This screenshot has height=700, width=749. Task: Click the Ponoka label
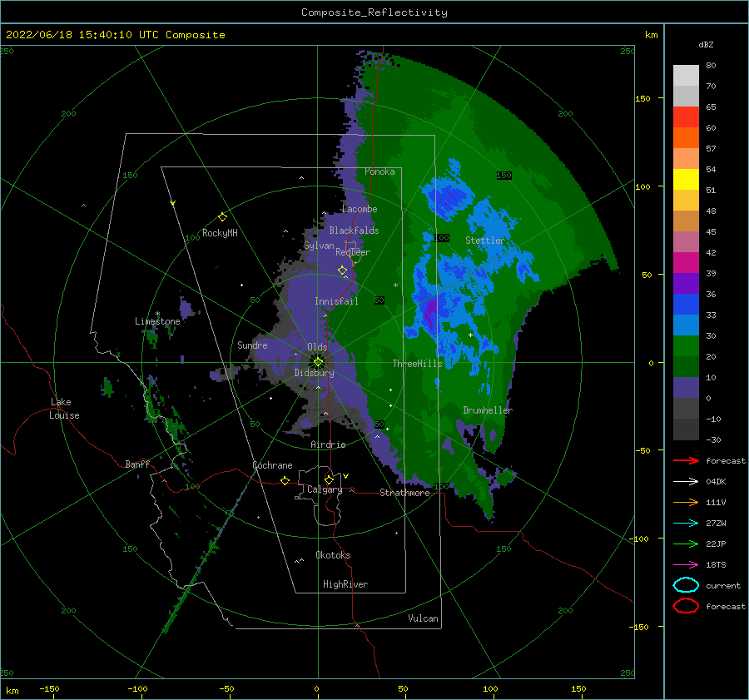(x=379, y=171)
